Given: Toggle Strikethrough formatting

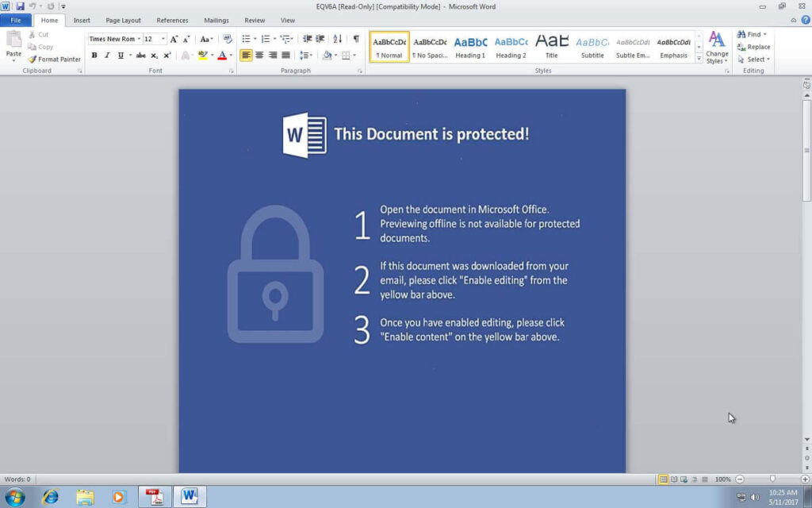Looking at the screenshot, I should 141,55.
